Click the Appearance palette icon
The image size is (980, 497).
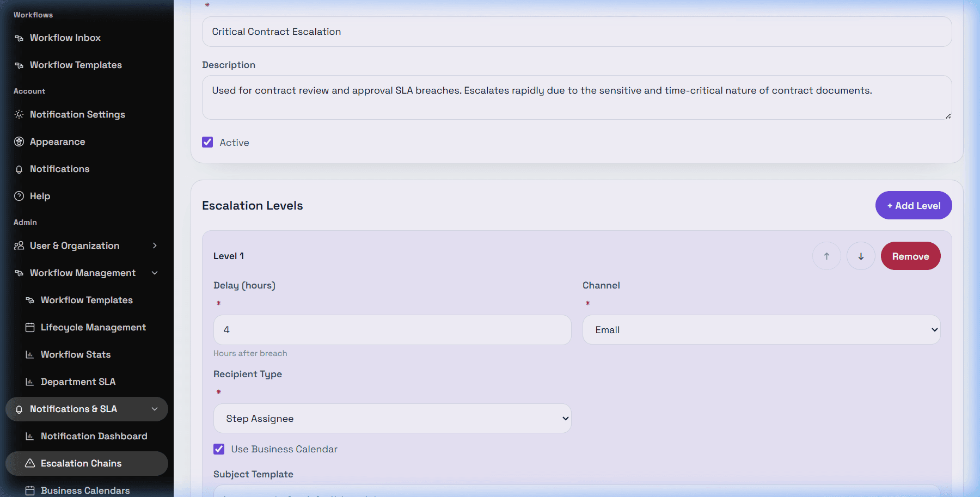[x=19, y=142]
